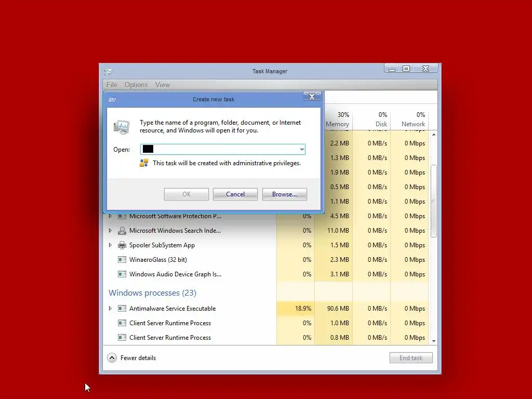This screenshot has height=399, width=532.
Task: Click the Antimalware Service Executable icon
Action: click(x=122, y=309)
